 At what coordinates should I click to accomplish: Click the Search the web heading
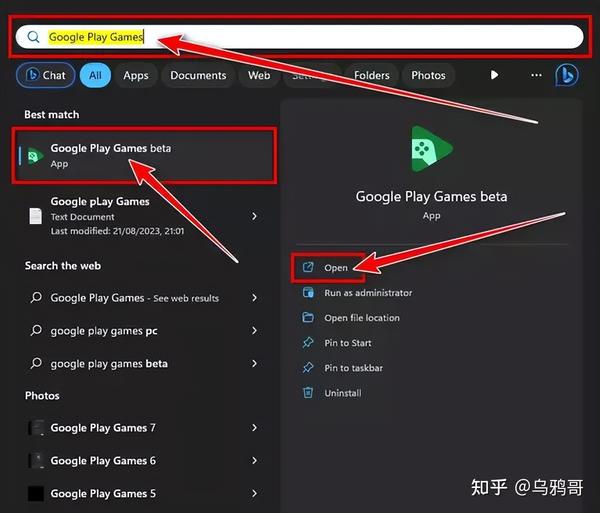coord(63,266)
